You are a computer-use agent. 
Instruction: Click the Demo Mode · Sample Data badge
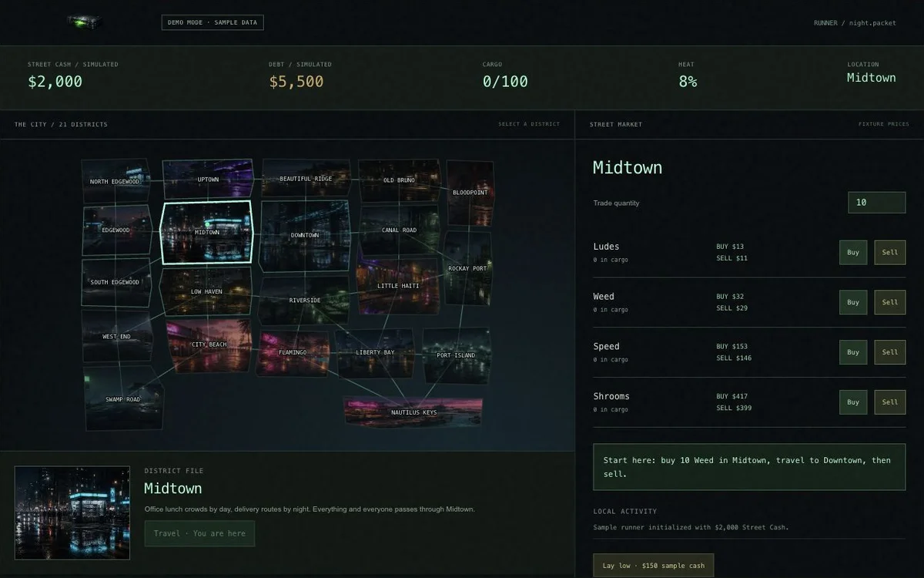click(x=213, y=22)
